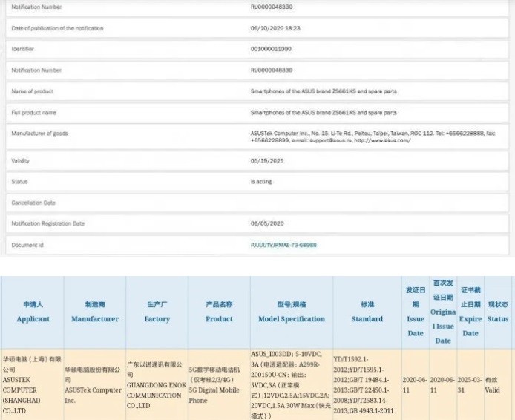The width and height of the screenshot is (515, 420).
Task: Select the 'Identifier' field label
Action: [23, 49]
